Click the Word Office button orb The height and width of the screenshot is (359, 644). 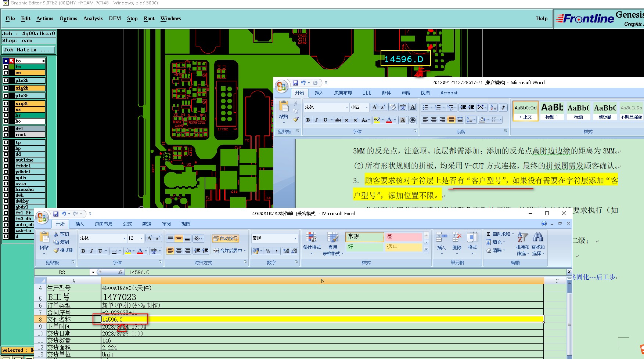tap(281, 87)
